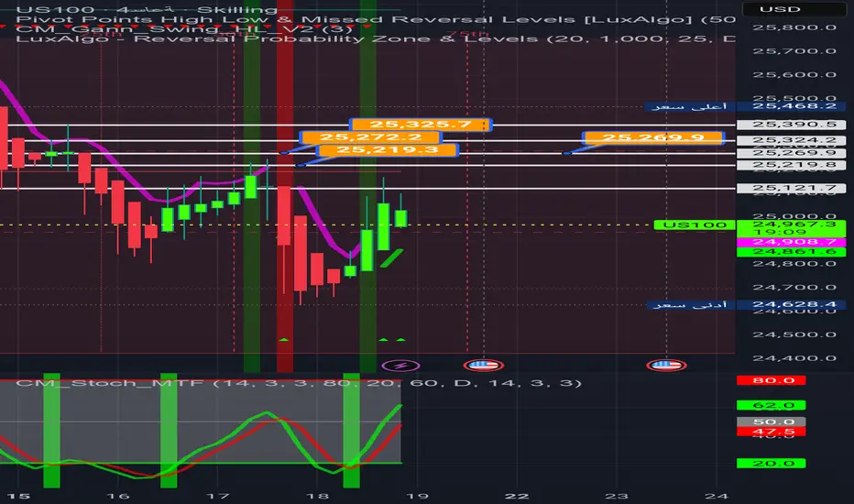Click the 25,390.5 price scale label
The image size is (854, 504).
click(x=791, y=125)
